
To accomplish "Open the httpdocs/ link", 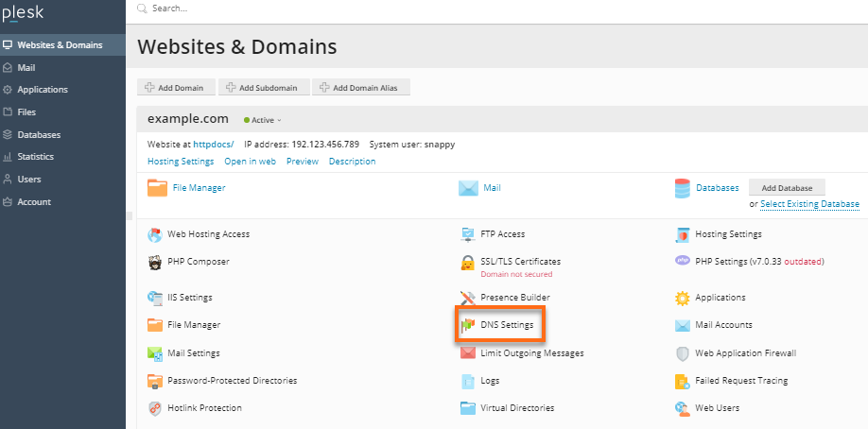I will 213,145.
